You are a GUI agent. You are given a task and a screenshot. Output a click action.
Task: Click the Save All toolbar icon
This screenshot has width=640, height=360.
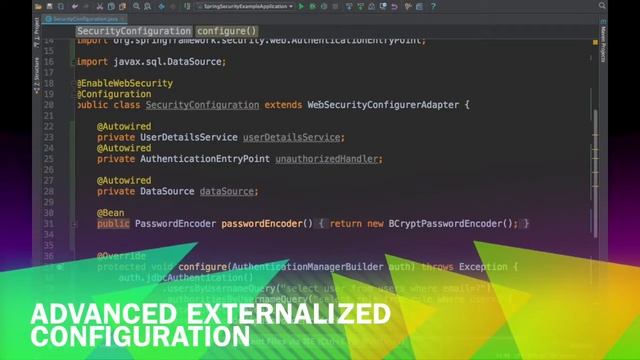(x=49, y=6)
